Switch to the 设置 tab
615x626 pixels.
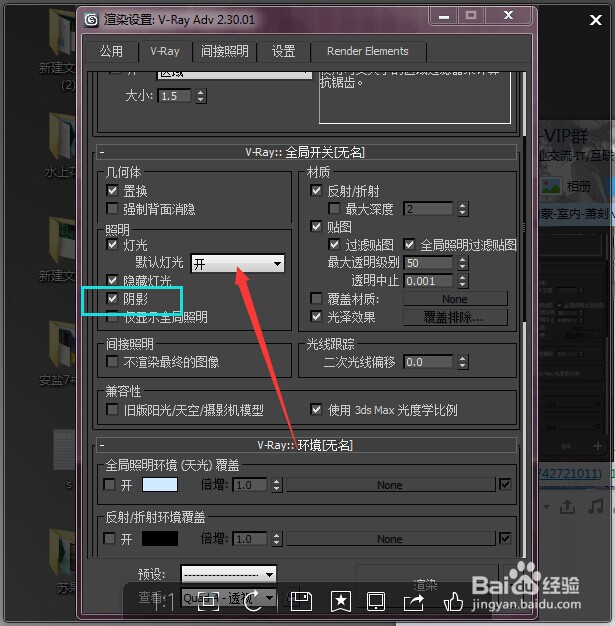(284, 52)
